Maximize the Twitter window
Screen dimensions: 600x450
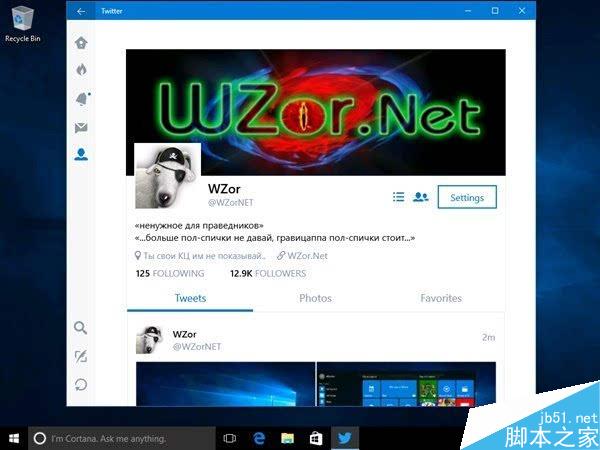(495, 11)
